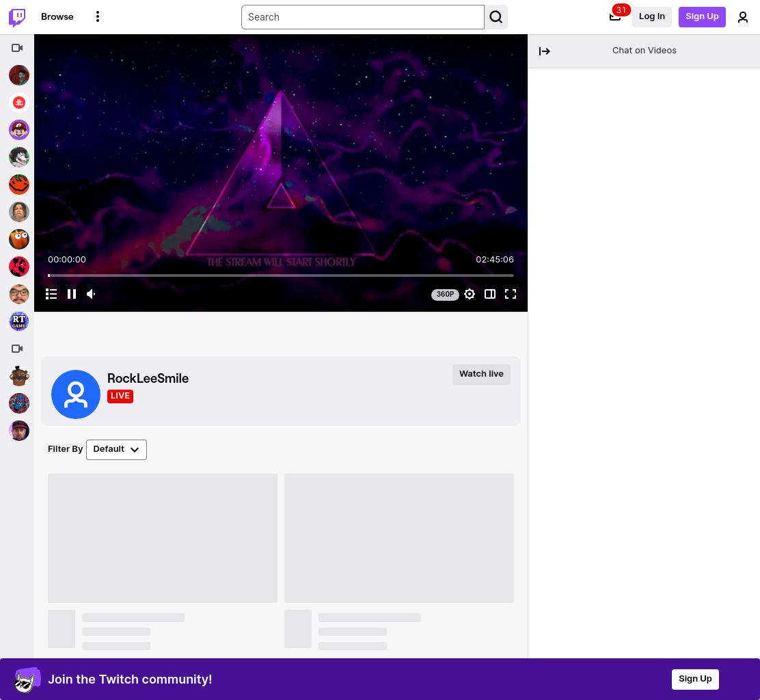Image resolution: width=760 pixels, height=700 pixels.
Task: Open the Browse menu item
Action: (57, 16)
